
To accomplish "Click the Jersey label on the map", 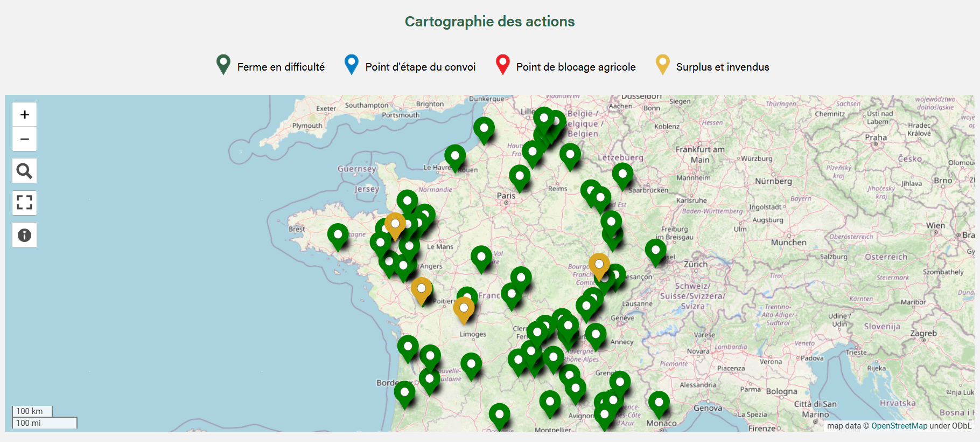I will (367, 189).
